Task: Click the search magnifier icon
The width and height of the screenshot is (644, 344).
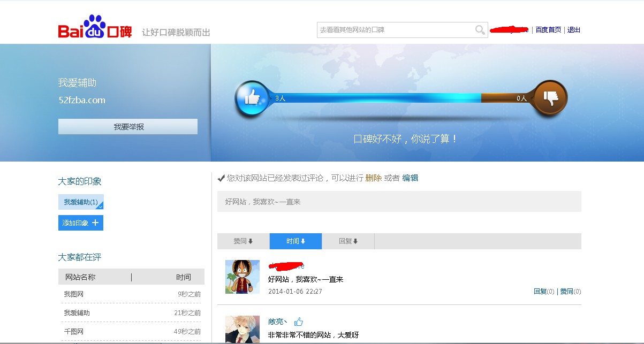Action: tap(480, 30)
